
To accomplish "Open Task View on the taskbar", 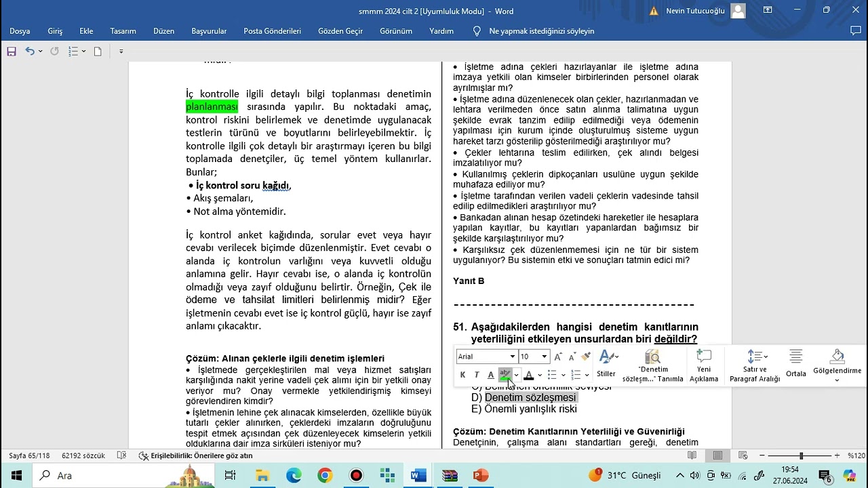I will (x=230, y=476).
